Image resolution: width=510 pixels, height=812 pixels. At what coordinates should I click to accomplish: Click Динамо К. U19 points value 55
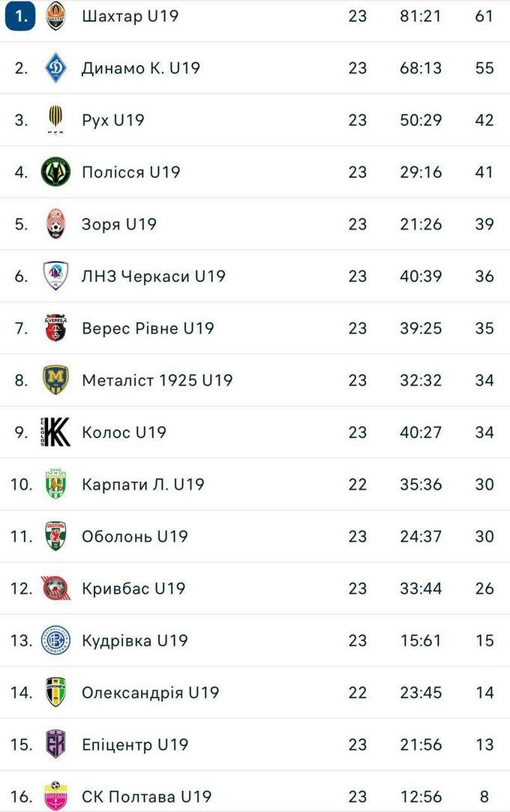pos(484,67)
